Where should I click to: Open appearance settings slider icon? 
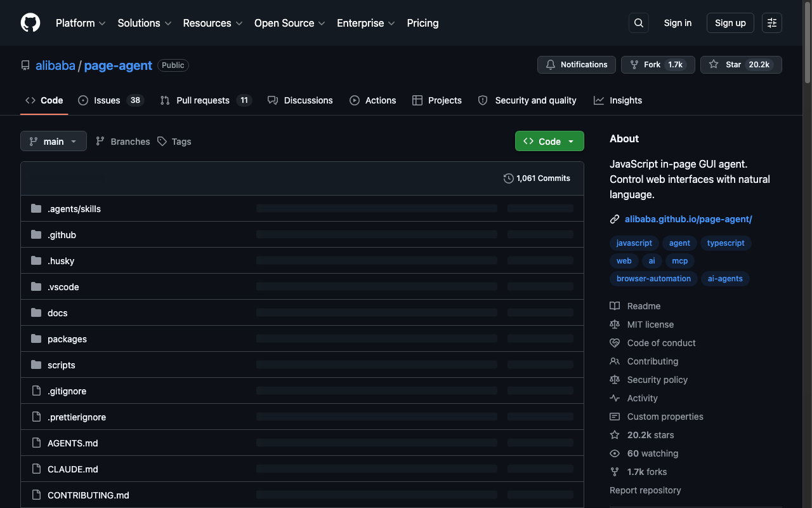[772, 23]
